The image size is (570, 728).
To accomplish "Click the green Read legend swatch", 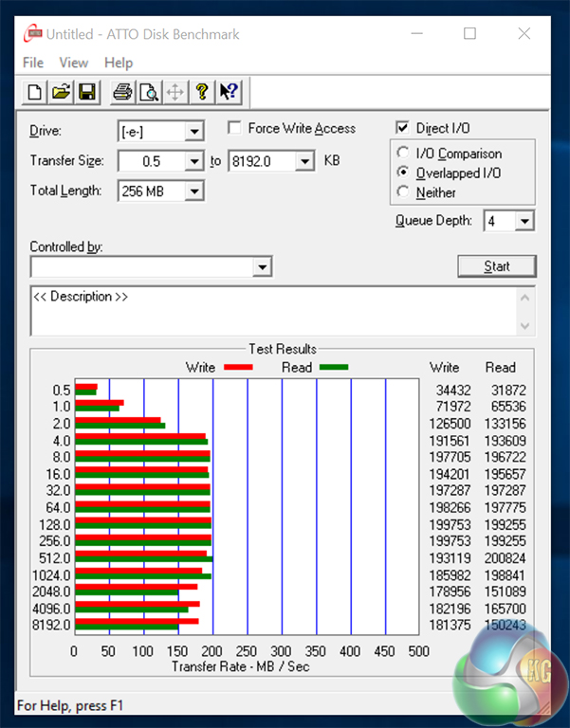I will pos(334,367).
